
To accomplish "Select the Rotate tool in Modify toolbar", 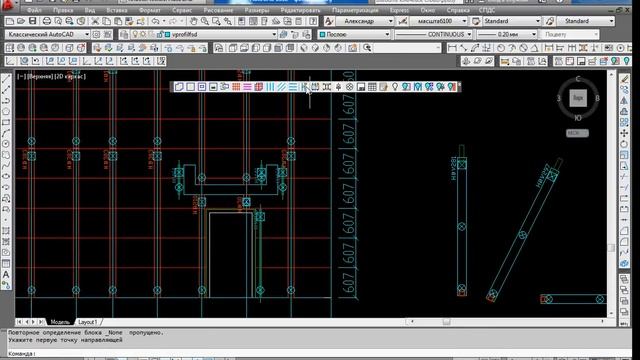I will coord(624,144).
